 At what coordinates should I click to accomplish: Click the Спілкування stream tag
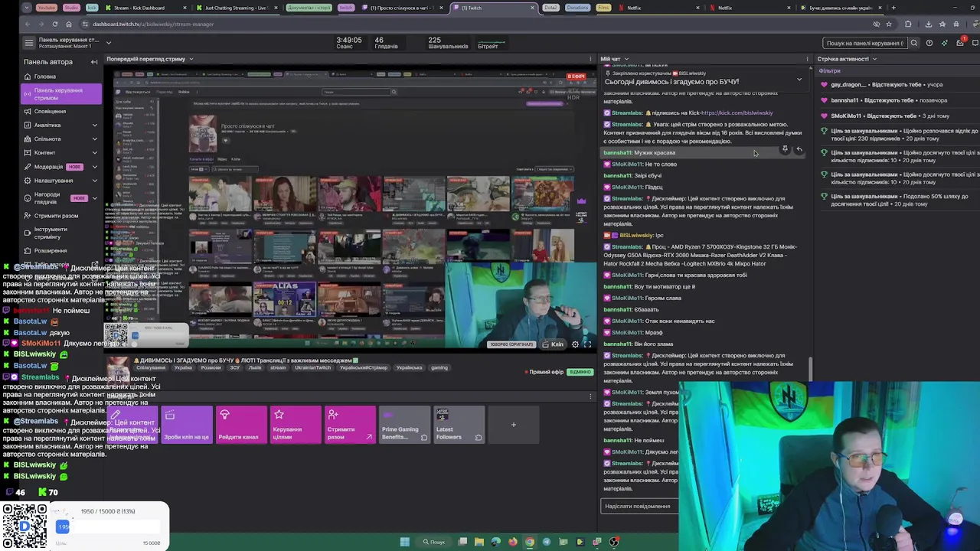[x=151, y=368]
